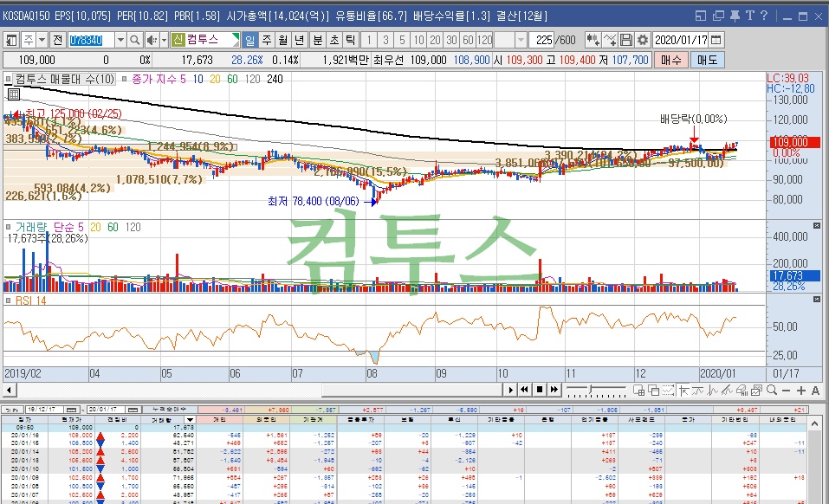This screenshot has width=829, height=504.
Task: Click the speaker sound alert icon
Action: point(152,40)
